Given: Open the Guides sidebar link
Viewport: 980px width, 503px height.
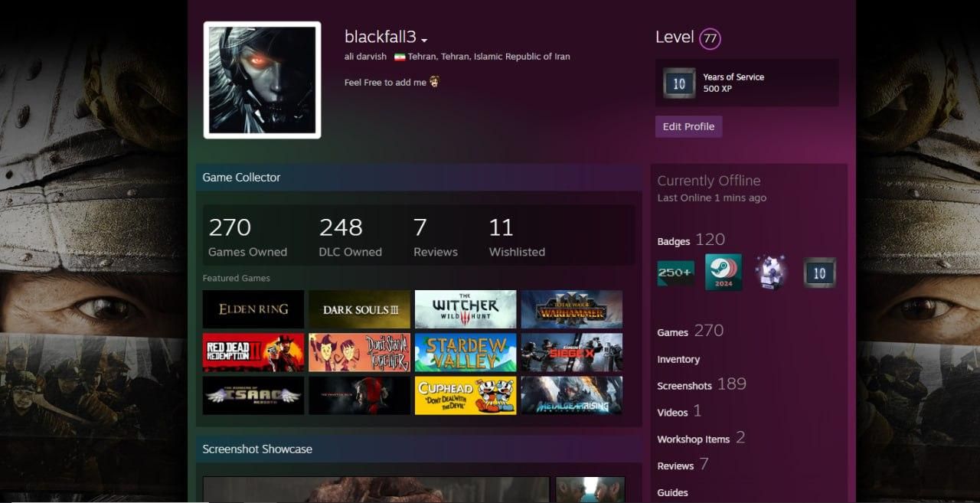Looking at the screenshot, I should (x=672, y=492).
